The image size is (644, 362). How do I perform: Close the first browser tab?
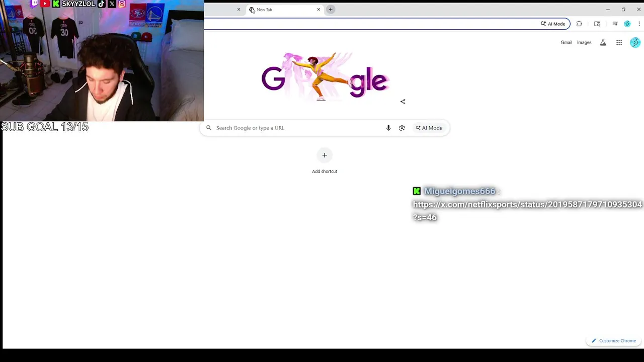click(x=238, y=10)
